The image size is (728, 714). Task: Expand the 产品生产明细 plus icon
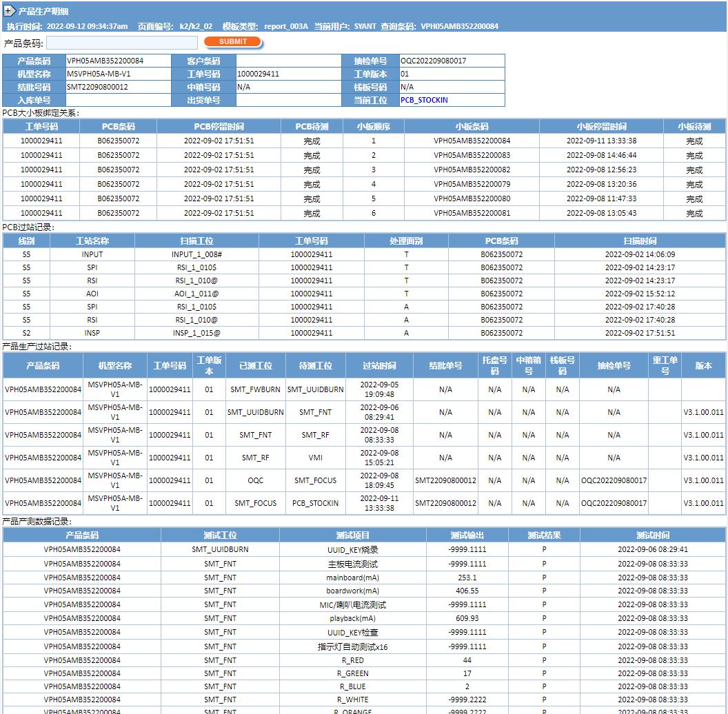point(9,11)
